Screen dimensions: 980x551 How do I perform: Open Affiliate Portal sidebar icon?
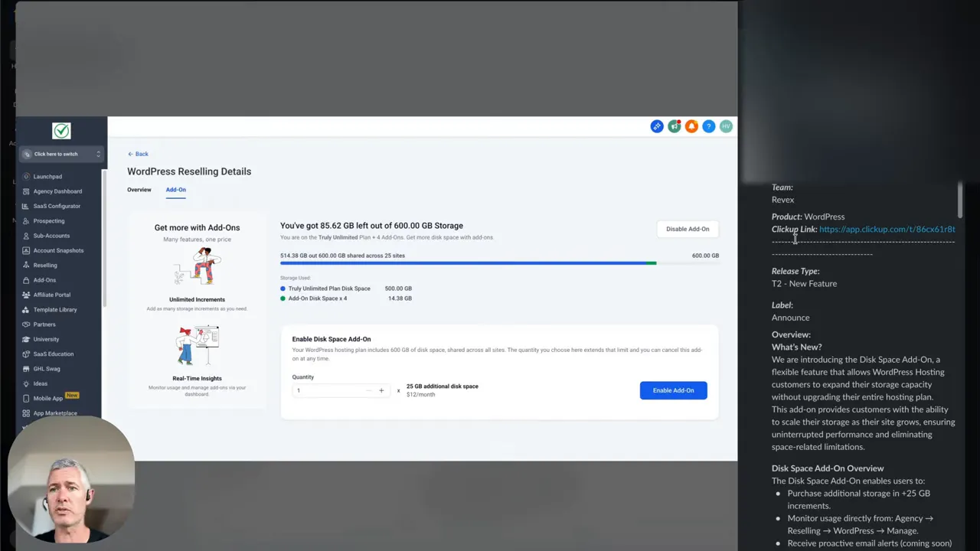[26, 295]
